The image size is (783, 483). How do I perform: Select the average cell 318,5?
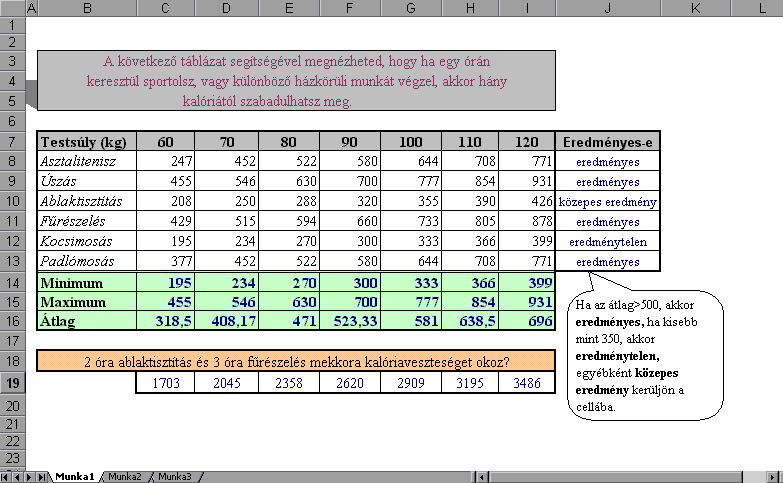click(x=165, y=321)
